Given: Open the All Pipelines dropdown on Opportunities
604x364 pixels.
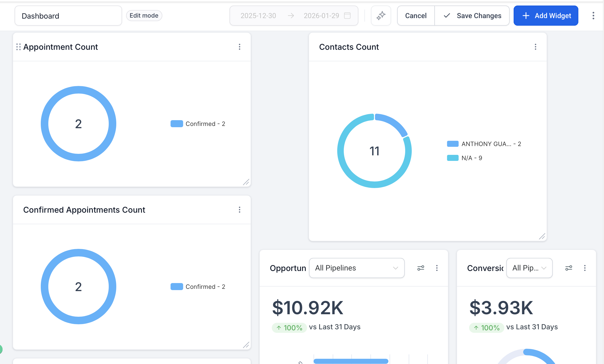Looking at the screenshot, I should click(x=357, y=268).
